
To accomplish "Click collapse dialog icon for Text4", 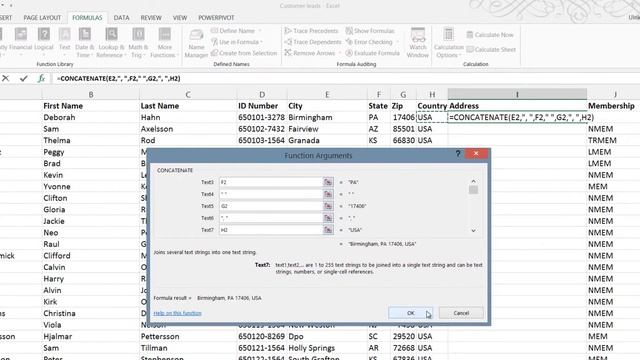I will click(x=328, y=194).
